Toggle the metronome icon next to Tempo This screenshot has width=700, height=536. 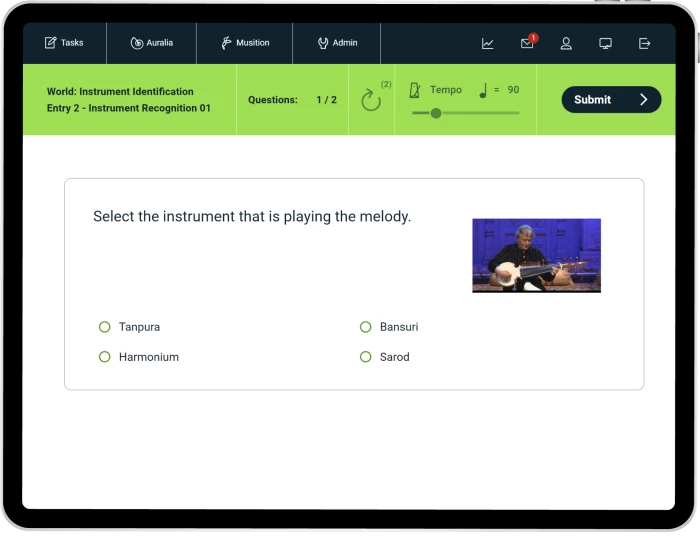(415, 90)
